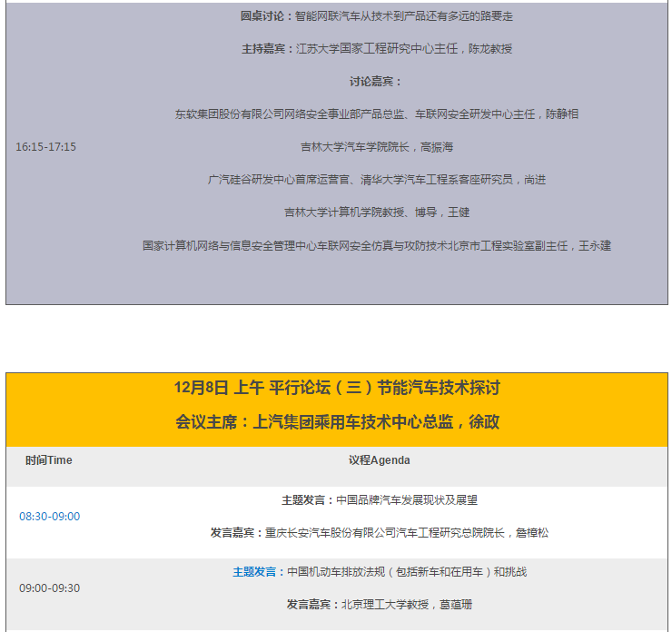
Task: Click the 中国机动车排放法规 topic text
Action: point(407,572)
